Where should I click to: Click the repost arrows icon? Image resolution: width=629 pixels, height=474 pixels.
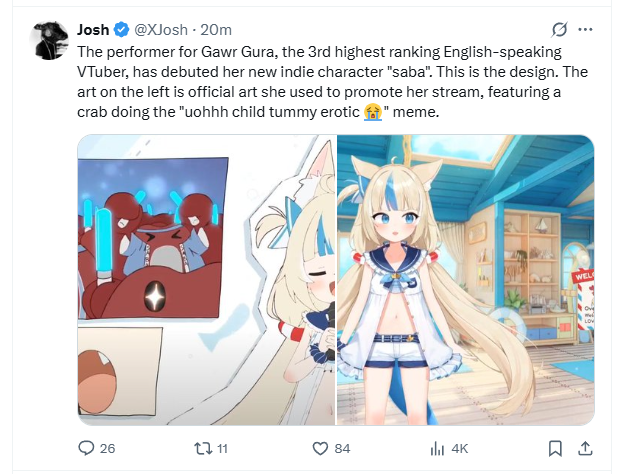202,448
